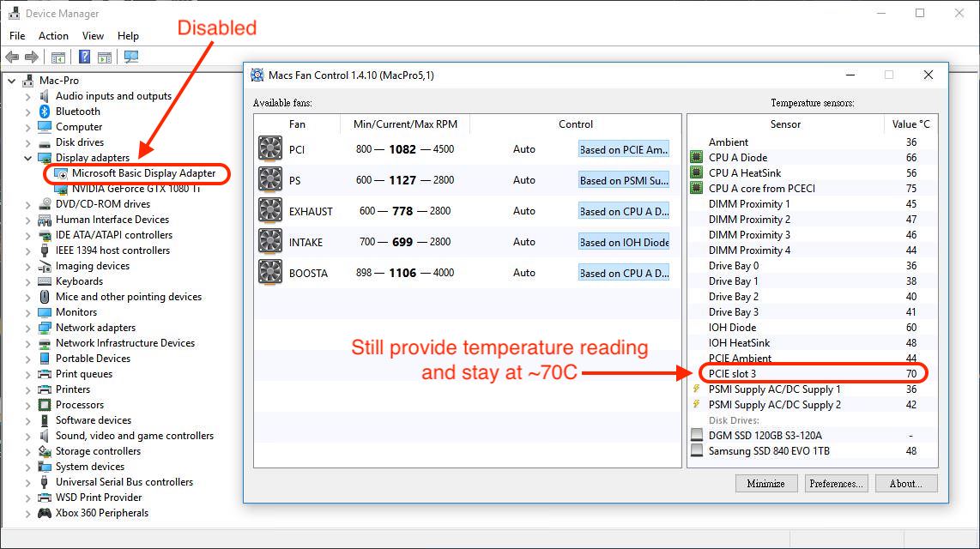The height and width of the screenshot is (549, 980).
Task: Click the PS fan icon
Action: coord(270,180)
